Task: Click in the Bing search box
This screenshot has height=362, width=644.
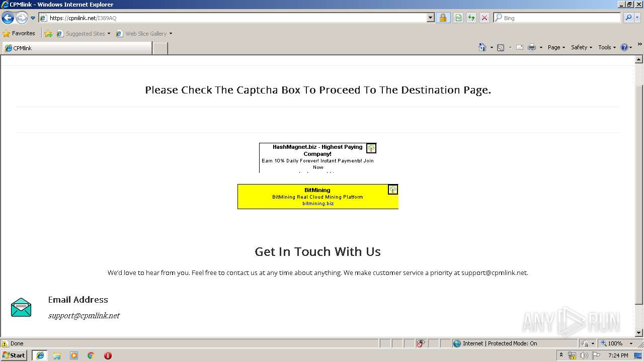Action: tap(557, 18)
